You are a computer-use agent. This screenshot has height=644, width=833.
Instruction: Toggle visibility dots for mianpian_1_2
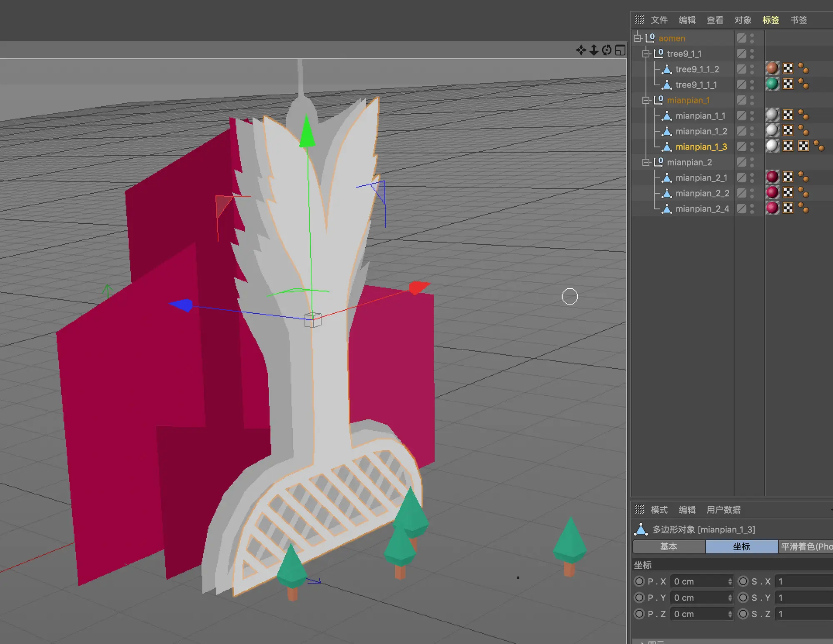click(x=752, y=131)
